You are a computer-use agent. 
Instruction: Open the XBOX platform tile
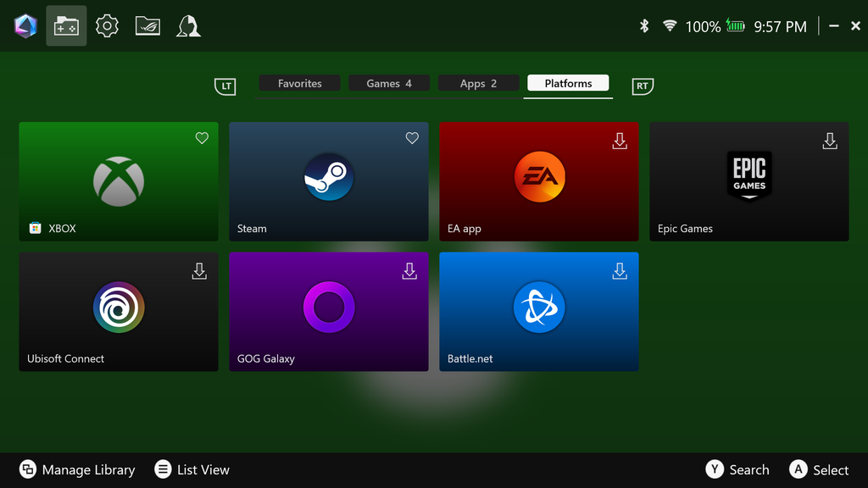pos(119,181)
